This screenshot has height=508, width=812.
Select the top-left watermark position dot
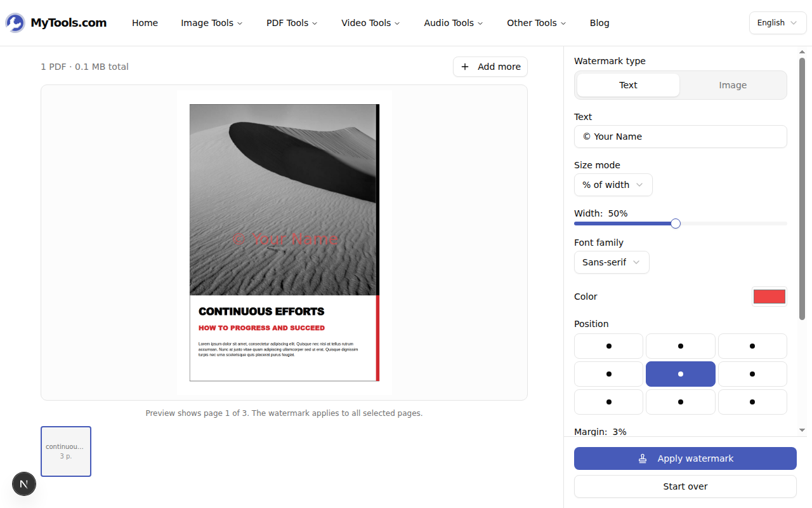click(608, 346)
